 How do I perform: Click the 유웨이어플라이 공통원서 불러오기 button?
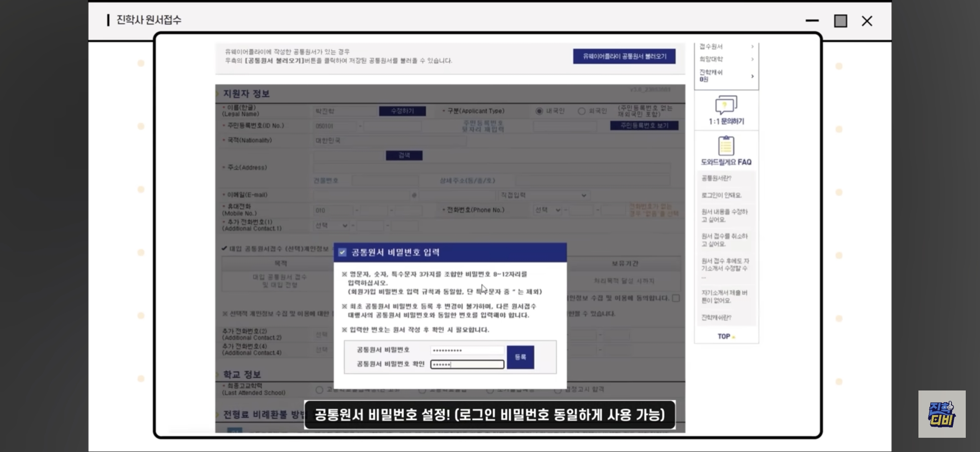click(624, 56)
